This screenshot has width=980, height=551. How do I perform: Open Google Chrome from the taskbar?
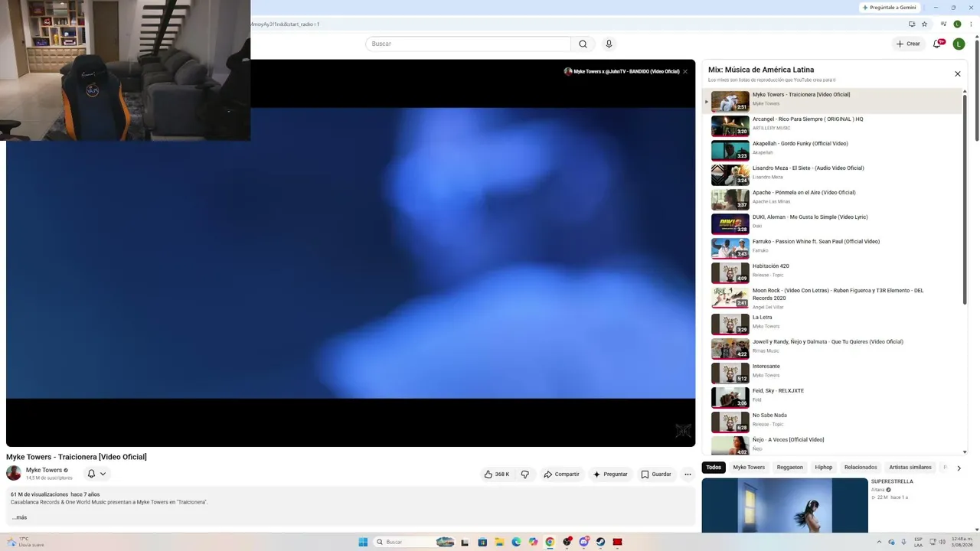pyautogui.click(x=550, y=542)
